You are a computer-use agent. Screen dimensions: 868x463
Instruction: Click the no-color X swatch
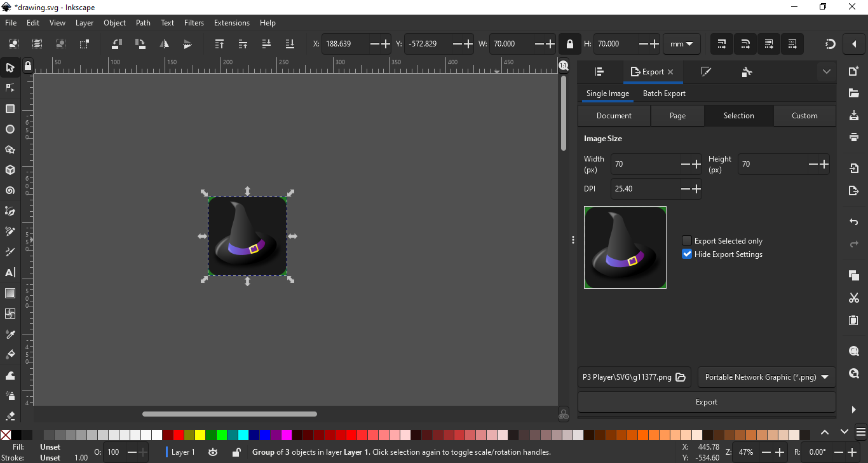tap(6, 435)
